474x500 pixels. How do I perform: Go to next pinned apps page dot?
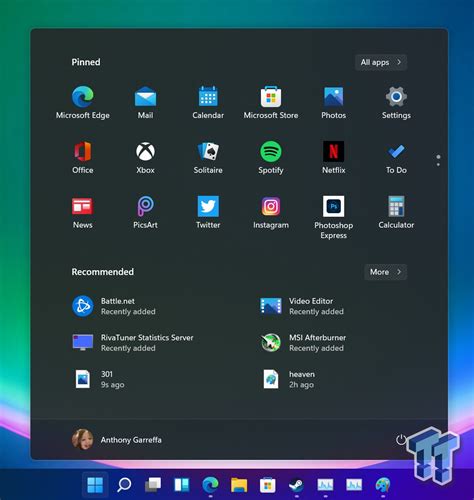(438, 164)
